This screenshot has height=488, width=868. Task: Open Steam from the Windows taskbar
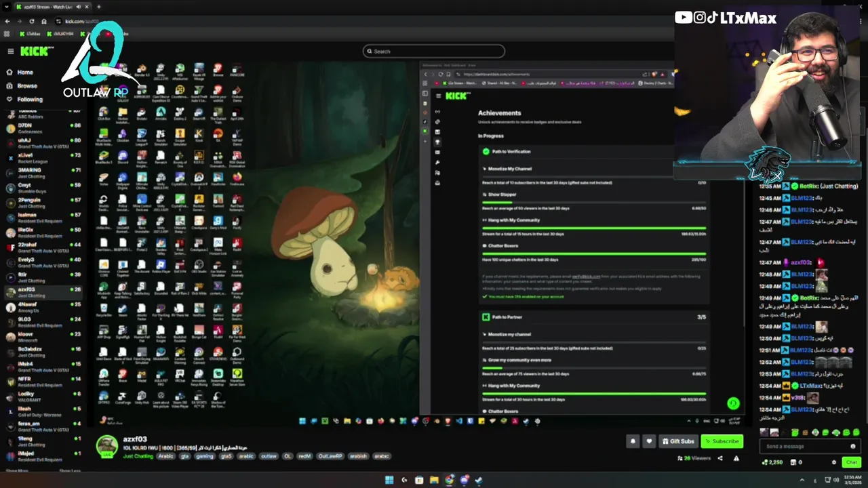(479, 480)
